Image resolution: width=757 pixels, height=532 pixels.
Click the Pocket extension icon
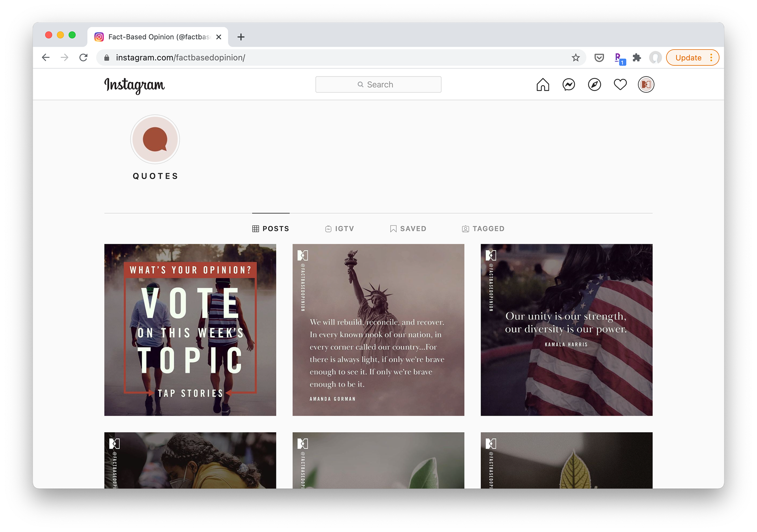[x=599, y=58]
